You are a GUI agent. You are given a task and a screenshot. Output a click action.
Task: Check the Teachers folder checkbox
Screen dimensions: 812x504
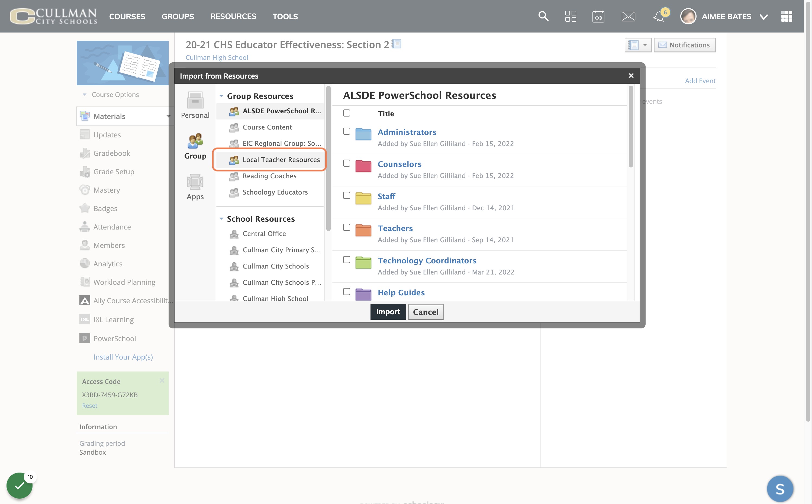click(346, 227)
